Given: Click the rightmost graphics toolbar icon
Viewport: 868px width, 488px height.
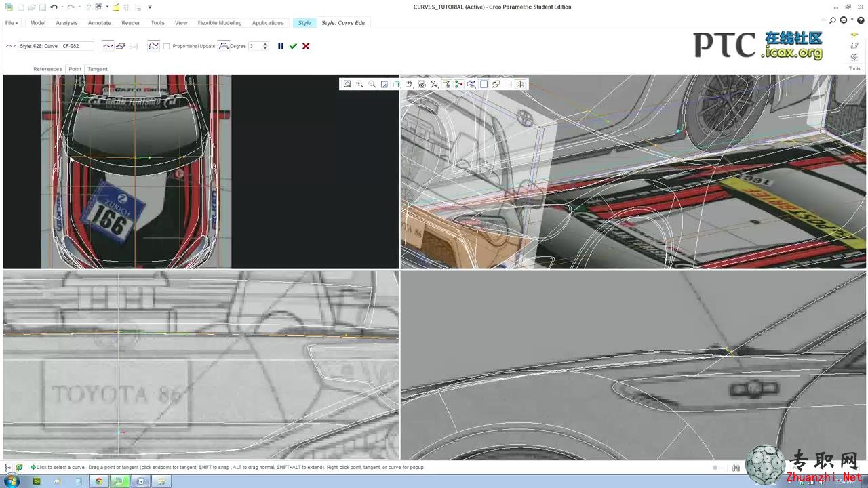Looking at the screenshot, I should pyautogui.click(x=520, y=84).
